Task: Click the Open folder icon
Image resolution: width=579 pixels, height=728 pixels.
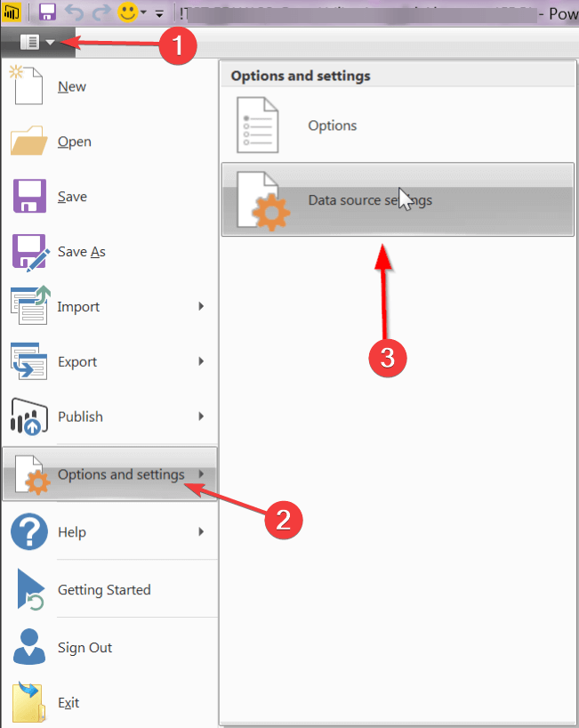Action: [x=28, y=141]
